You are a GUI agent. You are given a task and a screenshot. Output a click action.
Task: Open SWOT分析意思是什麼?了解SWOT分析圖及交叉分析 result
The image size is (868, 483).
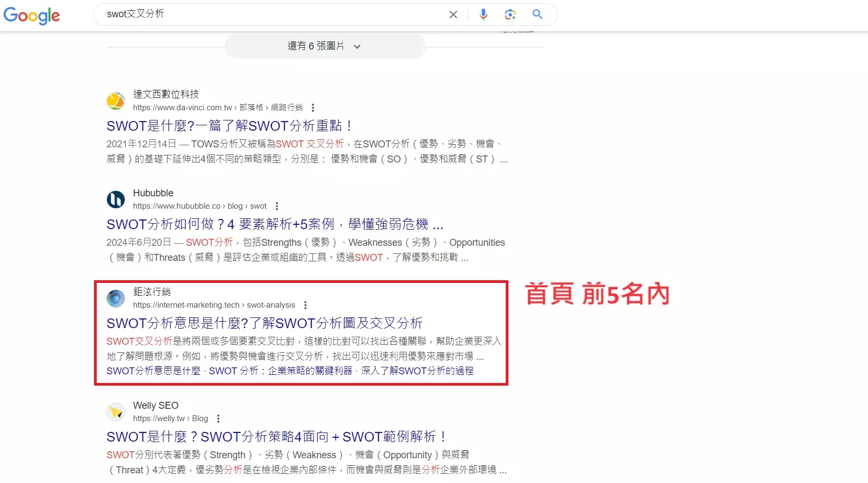pyautogui.click(x=264, y=323)
